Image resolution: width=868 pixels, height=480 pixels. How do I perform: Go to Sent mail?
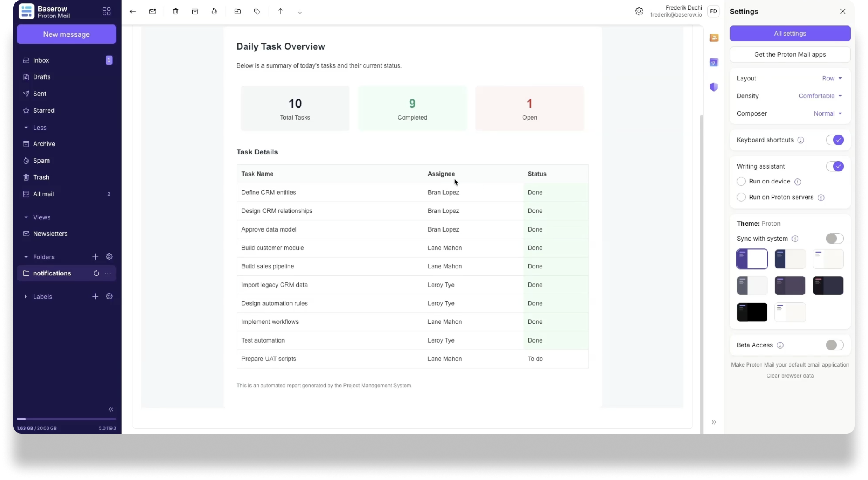(66, 94)
